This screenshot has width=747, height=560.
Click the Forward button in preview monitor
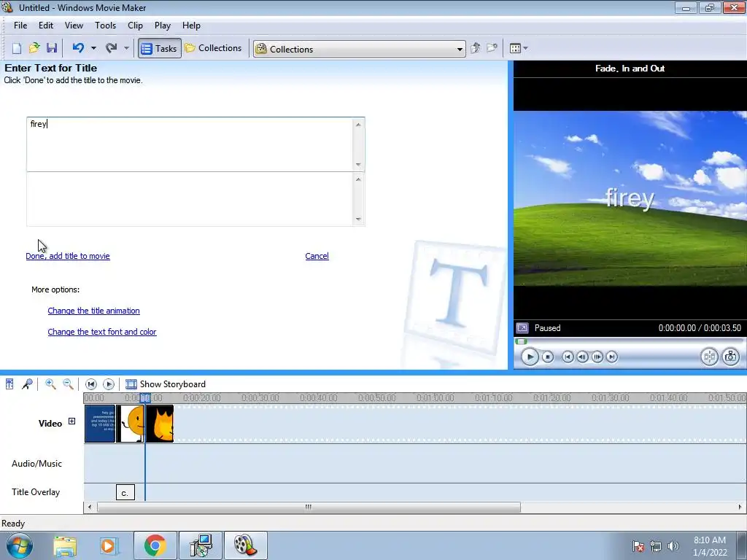pos(612,357)
